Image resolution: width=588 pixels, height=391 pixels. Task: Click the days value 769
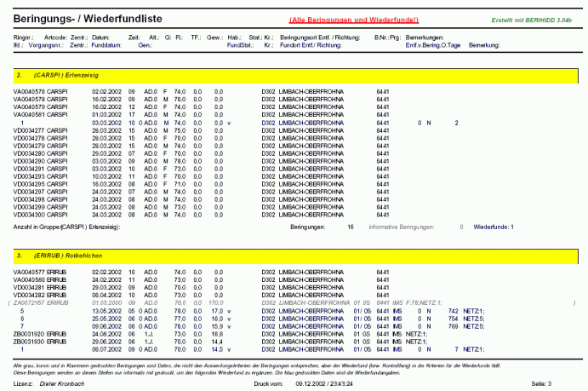tap(454, 326)
